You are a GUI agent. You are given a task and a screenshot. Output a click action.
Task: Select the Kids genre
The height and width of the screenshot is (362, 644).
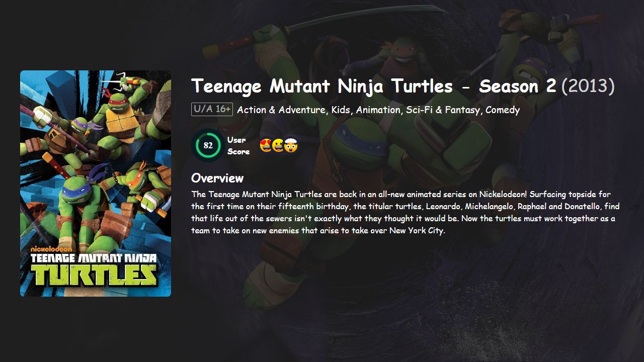pyautogui.click(x=339, y=110)
